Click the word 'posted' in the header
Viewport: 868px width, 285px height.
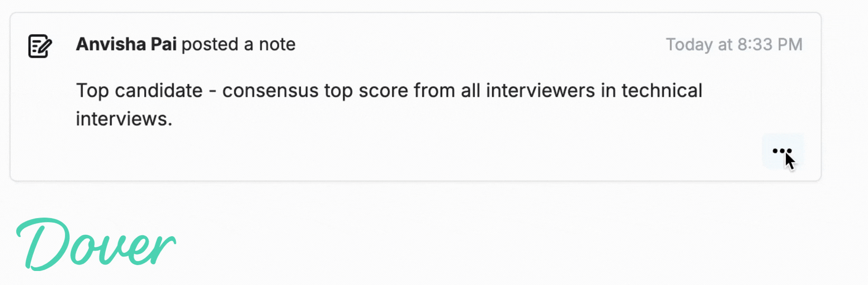click(x=210, y=44)
